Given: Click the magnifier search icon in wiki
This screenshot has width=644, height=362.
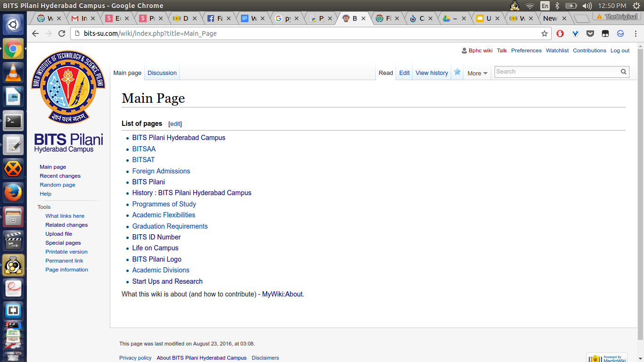Looking at the screenshot, I should pos(624,72).
